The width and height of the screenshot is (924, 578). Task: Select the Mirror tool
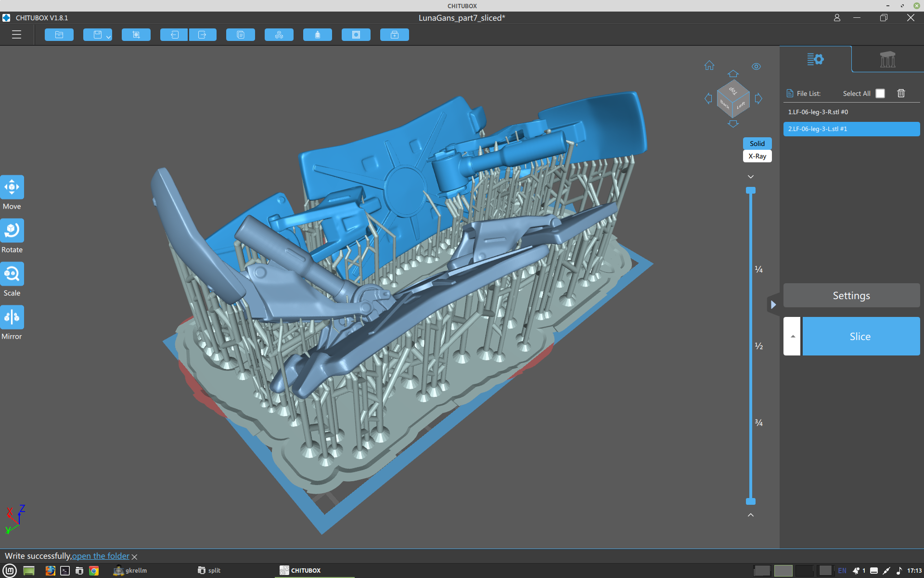pyautogui.click(x=12, y=318)
